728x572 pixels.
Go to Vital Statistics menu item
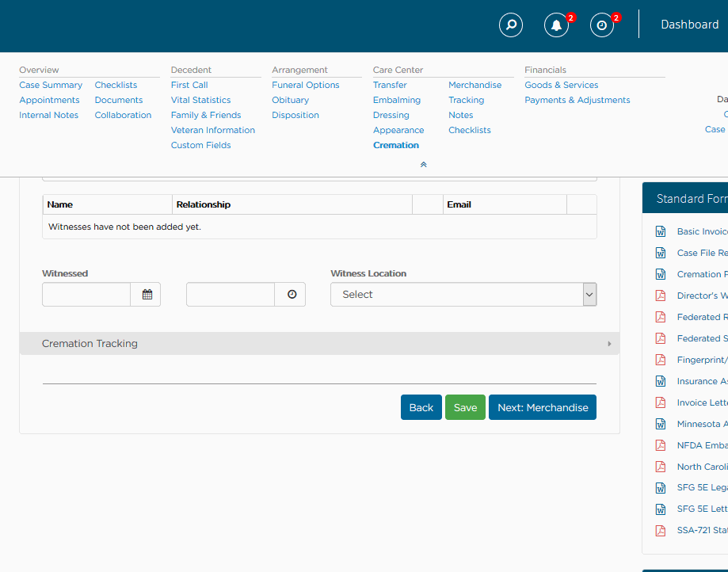pyautogui.click(x=200, y=100)
